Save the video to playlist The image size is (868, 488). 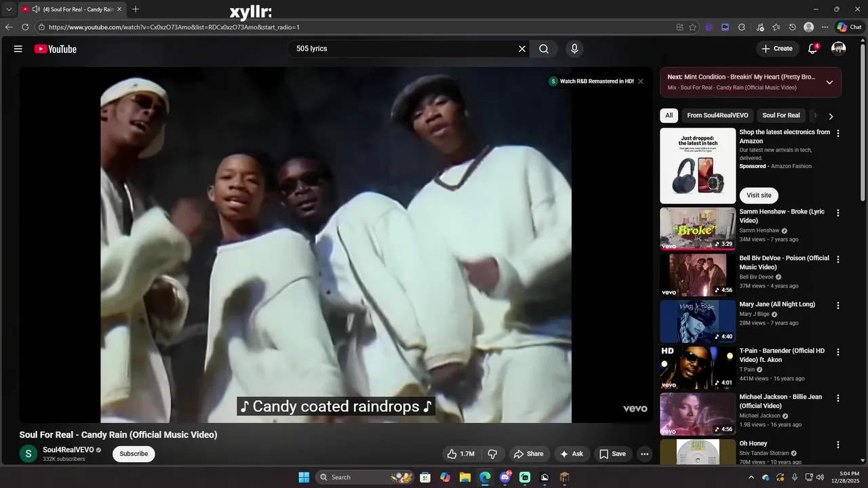pyautogui.click(x=612, y=454)
